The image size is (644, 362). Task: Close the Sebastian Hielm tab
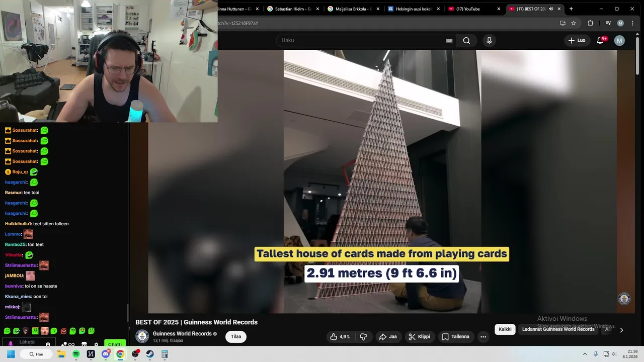pyautogui.click(x=317, y=9)
